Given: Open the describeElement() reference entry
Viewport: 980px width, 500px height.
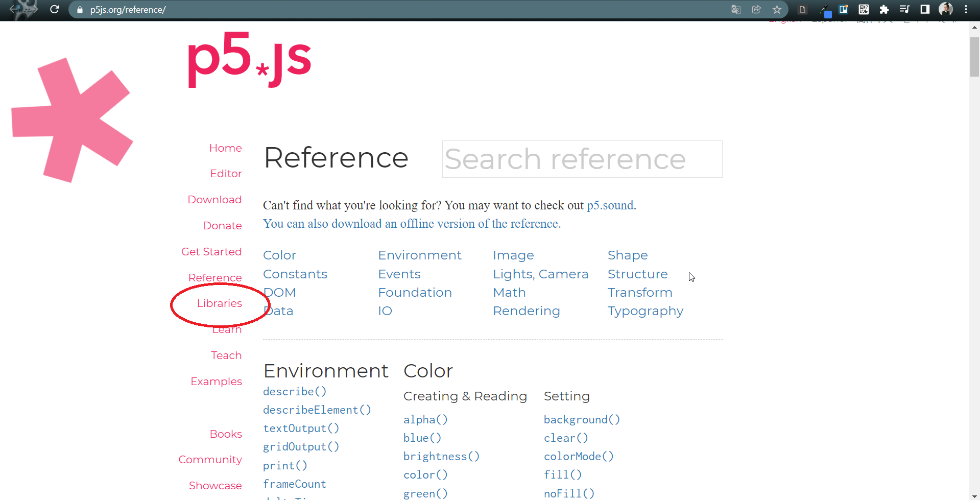Looking at the screenshot, I should [317, 410].
